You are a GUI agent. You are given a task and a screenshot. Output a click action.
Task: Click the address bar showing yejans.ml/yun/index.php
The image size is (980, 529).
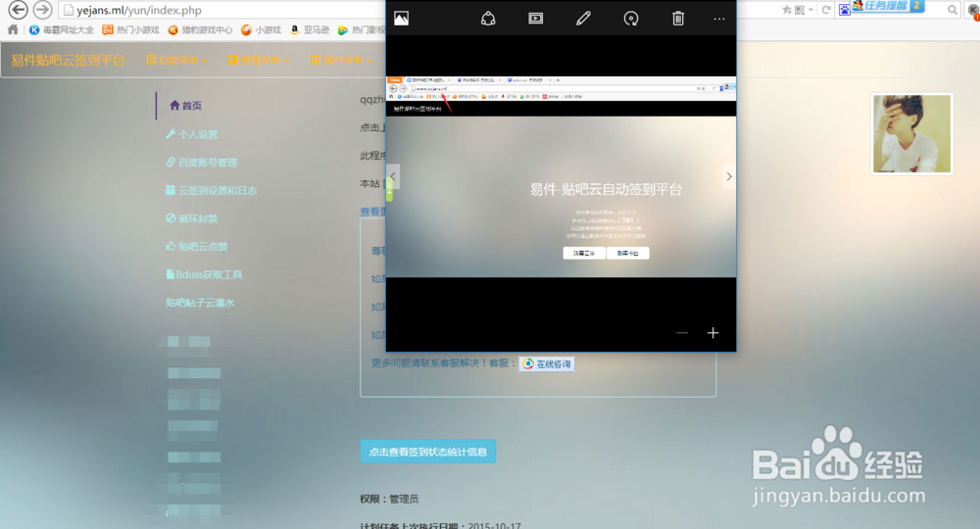(x=221, y=10)
